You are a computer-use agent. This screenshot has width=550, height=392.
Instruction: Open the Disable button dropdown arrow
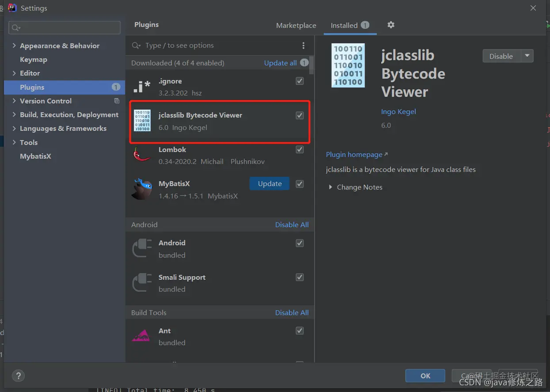tap(527, 56)
